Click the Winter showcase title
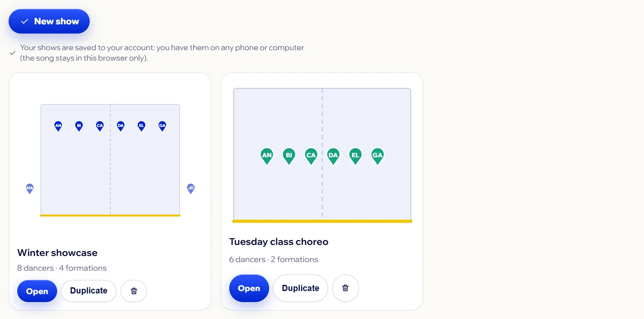Viewport: 644px width, 319px height. point(57,253)
